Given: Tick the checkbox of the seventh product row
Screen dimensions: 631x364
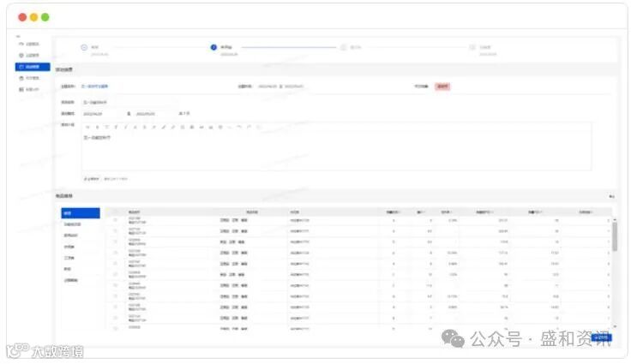Looking at the screenshot, I should pyautogui.click(x=116, y=285).
